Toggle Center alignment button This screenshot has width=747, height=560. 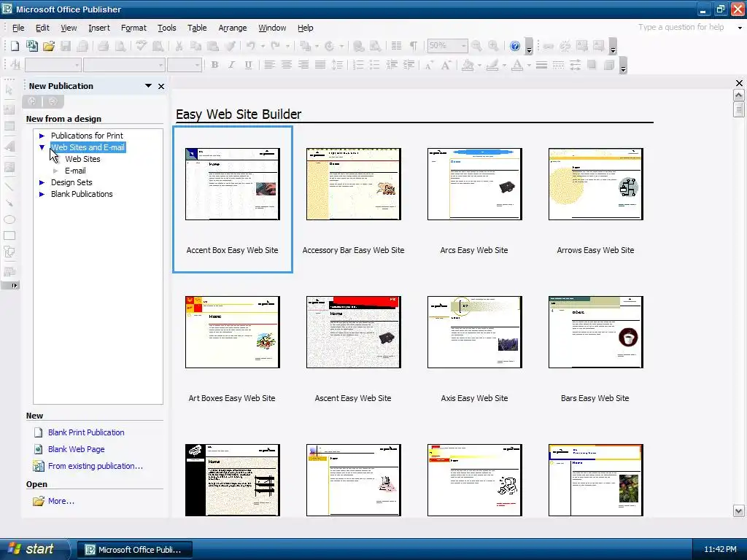coord(286,65)
